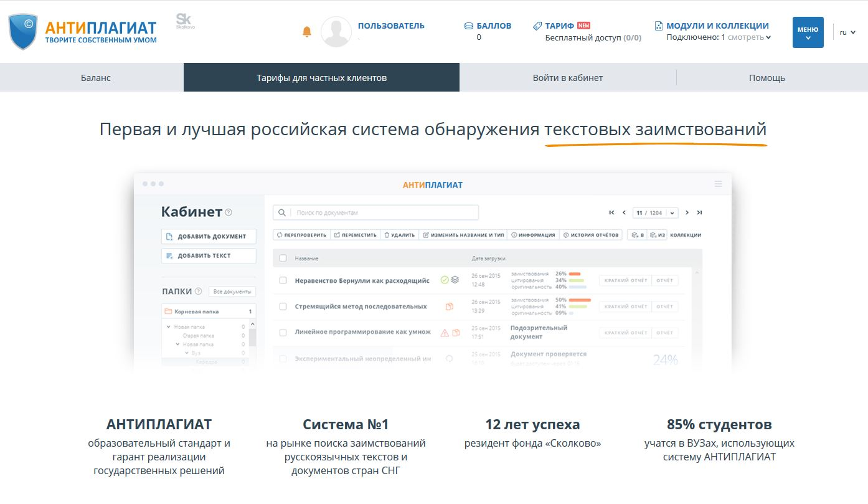Click the Antiplagiat shield logo

click(23, 32)
